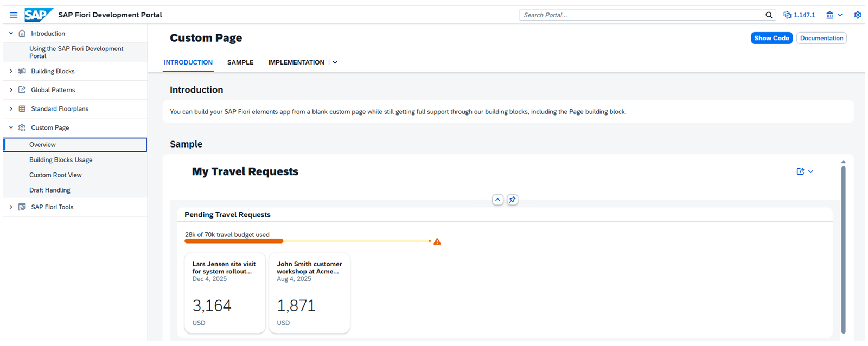Collapse the page header with up chevron

(x=497, y=200)
